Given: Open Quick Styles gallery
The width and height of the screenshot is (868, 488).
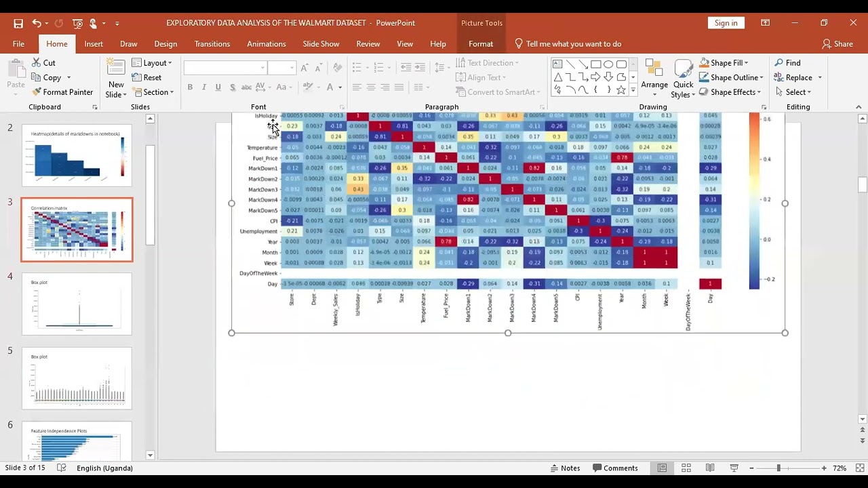Looking at the screenshot, I should click(683, 79).
